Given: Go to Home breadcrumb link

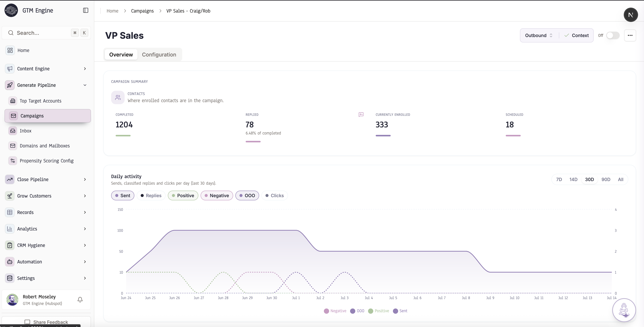Looking at the screenshot, I should click(x=112, y=11).
